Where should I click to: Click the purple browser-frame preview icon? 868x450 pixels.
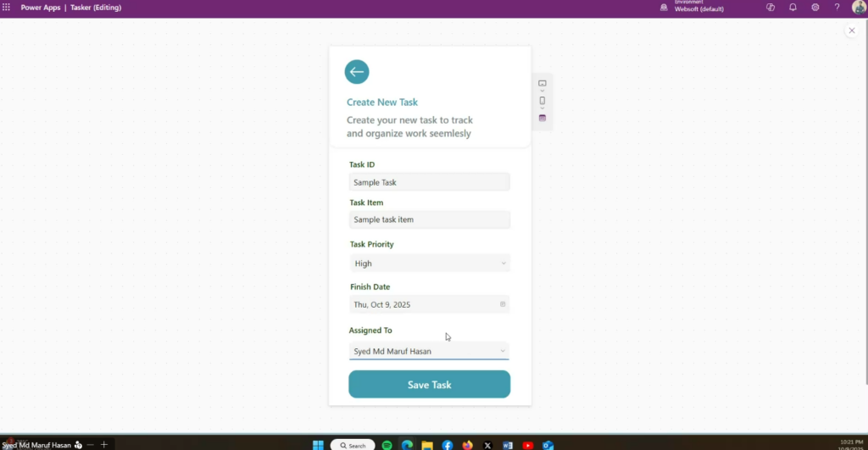point(542,118)
